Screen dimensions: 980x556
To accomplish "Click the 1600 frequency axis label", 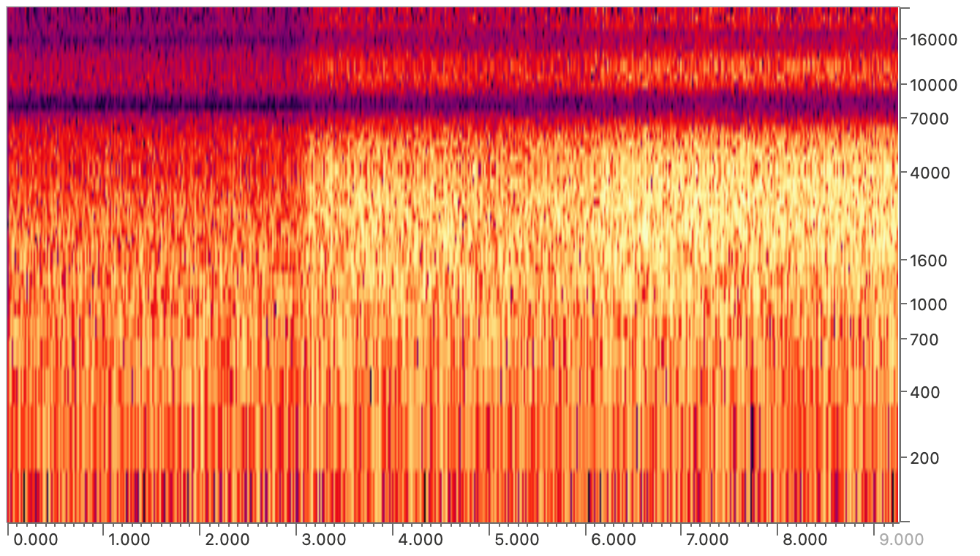I will (x=929, y=261).
